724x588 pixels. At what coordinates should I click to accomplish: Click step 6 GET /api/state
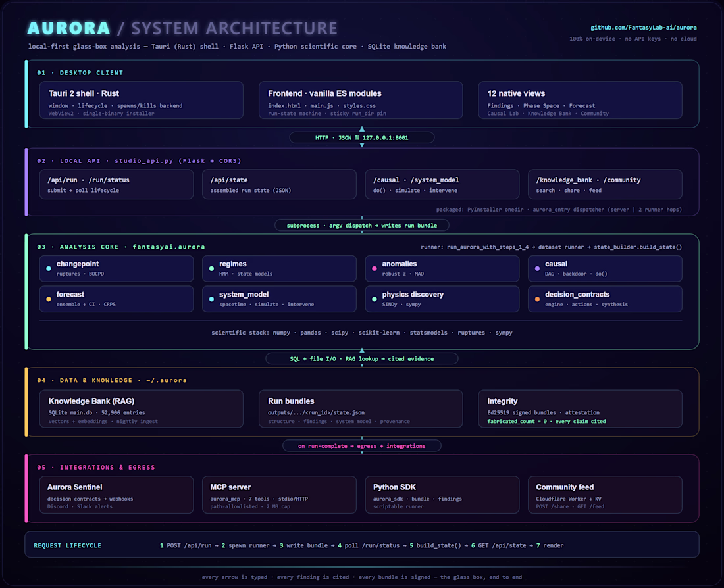pyautogui.click(x=498, y=545)
